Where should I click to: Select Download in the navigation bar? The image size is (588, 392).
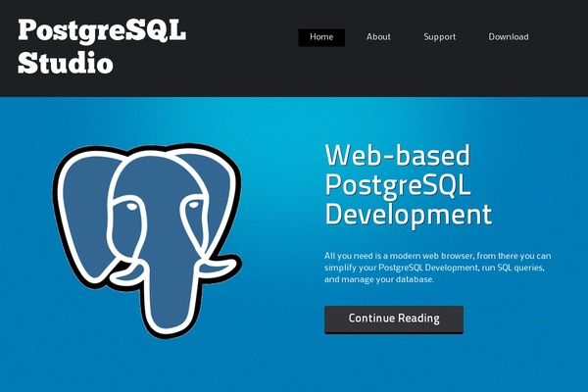click(509, 37)
